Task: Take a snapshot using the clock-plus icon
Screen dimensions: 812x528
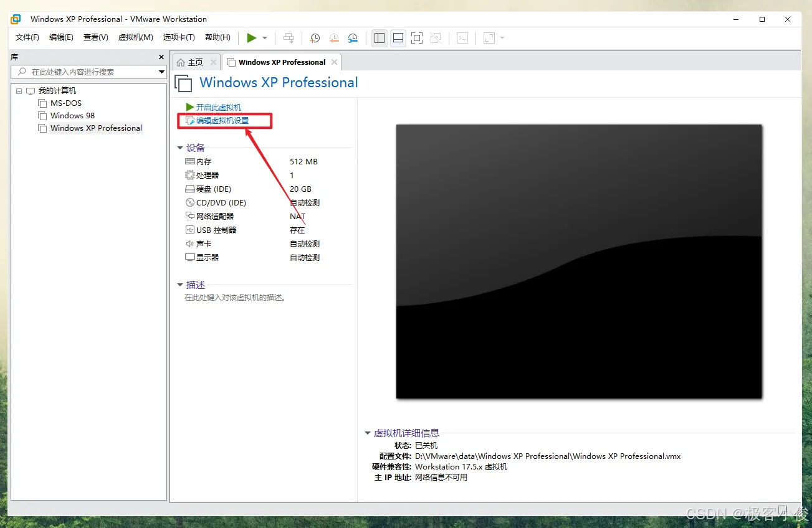Action: click(315, 38)
